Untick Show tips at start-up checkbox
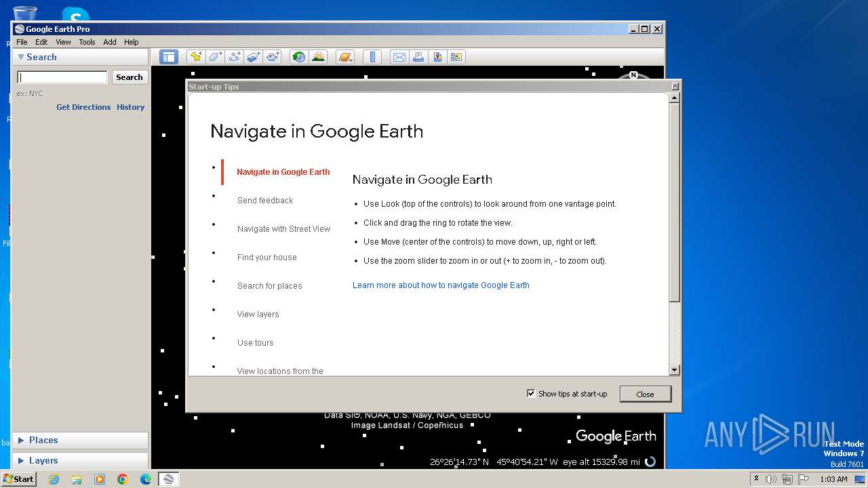 [x=531, y=393]
